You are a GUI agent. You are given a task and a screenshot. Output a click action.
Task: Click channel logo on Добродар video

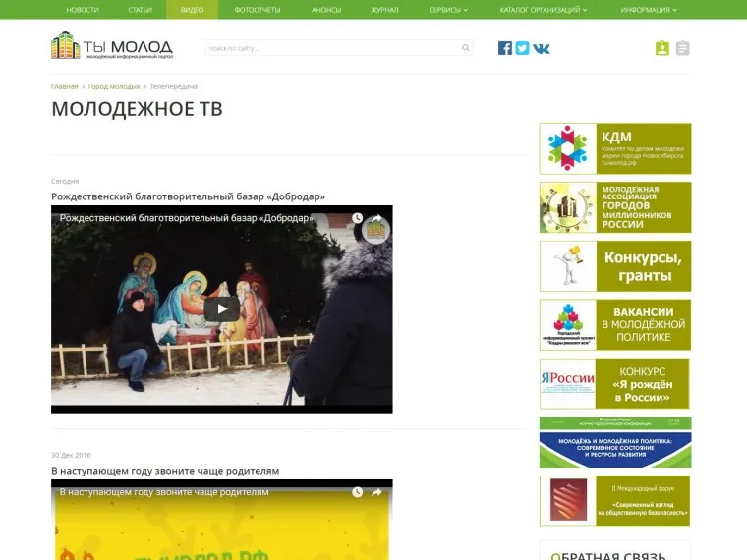[x=375, y=231]
